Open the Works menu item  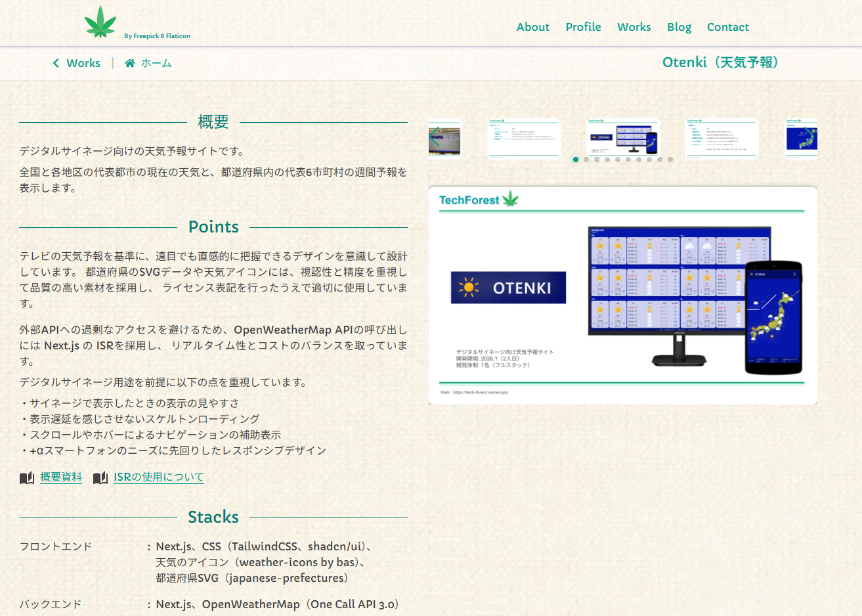pos(634,27)
